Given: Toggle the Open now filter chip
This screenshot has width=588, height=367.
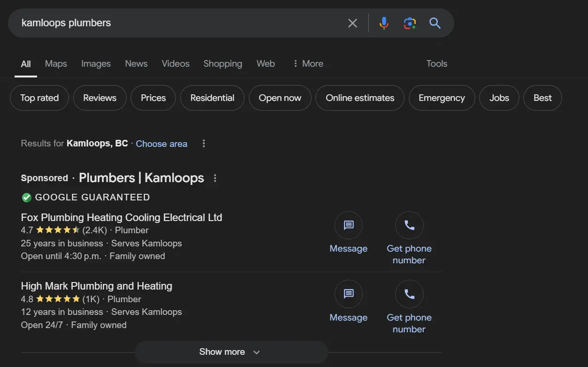Looking at the screenshot, I should [280, 98].
